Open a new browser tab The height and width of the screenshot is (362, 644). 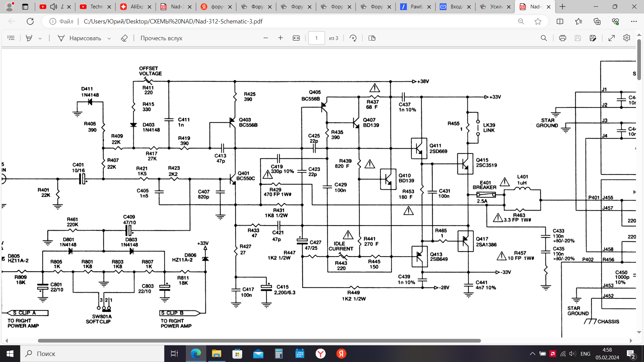click(x=562, y=7)
